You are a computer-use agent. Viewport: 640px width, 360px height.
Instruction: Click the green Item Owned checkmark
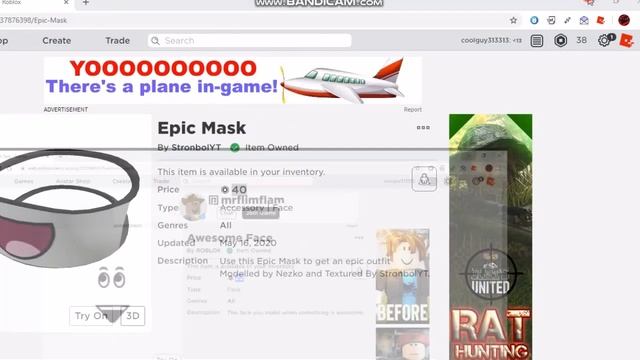[235, 147]
